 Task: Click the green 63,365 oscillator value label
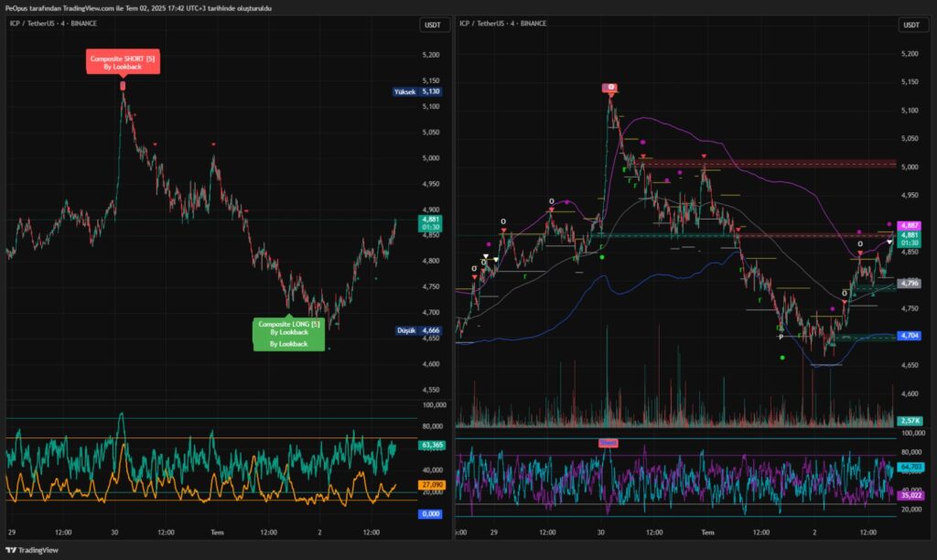pyautogui.click(x=431, y=446)
